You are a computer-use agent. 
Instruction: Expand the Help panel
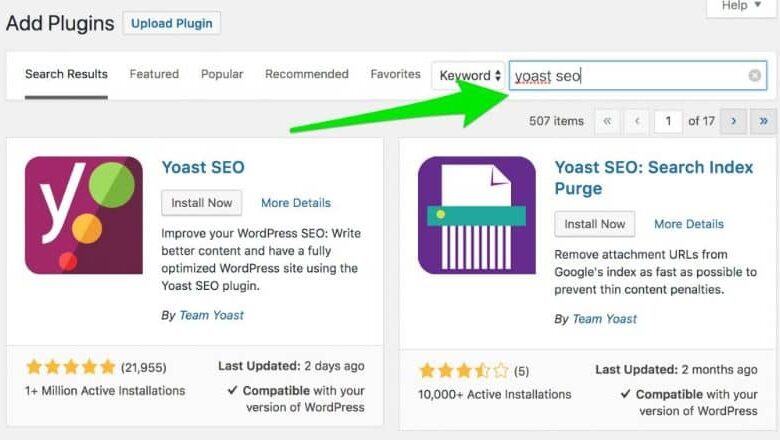[742, 6]
